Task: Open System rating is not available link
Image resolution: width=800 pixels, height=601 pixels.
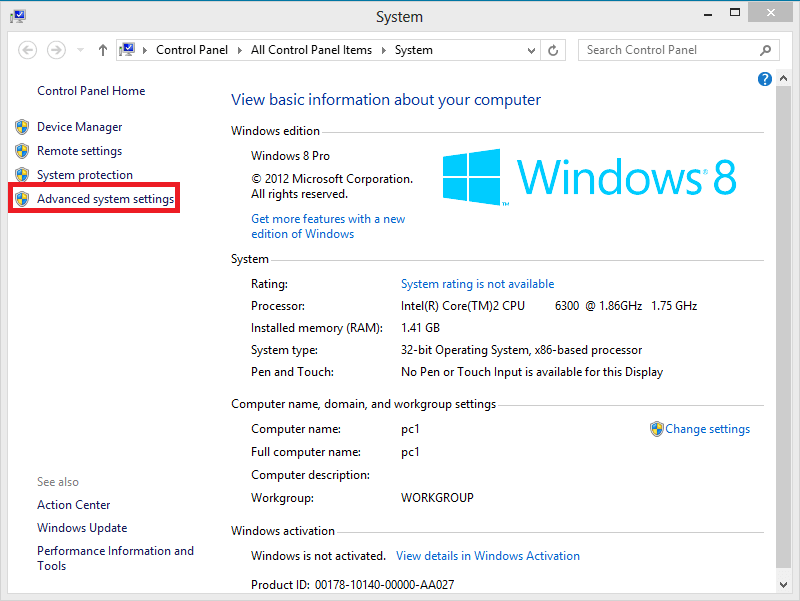Action: (478, 284)
